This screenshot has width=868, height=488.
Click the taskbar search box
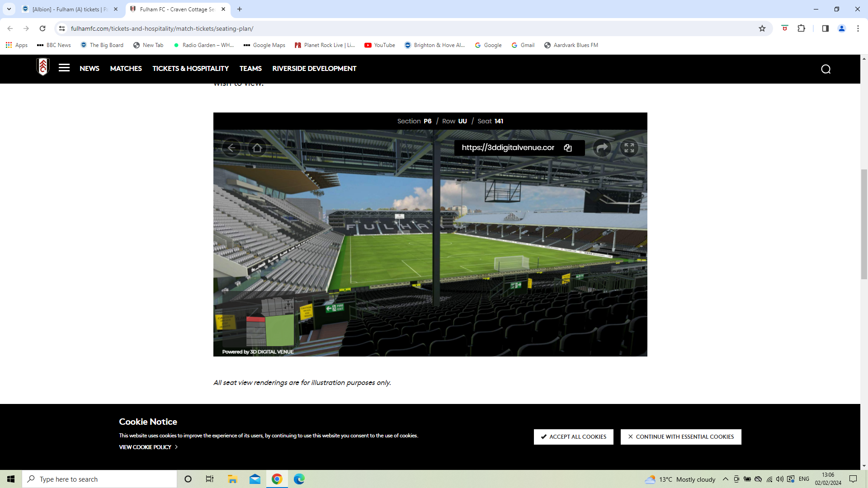pos(99,479)
